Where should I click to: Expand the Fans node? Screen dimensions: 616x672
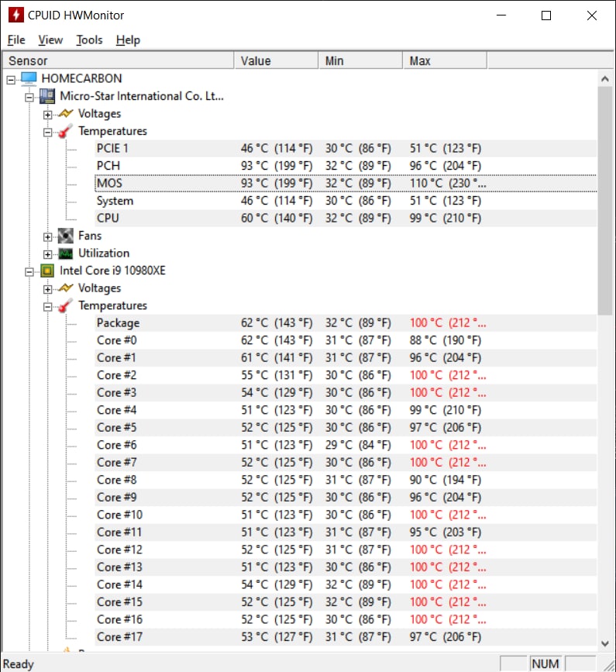[47, 237]
